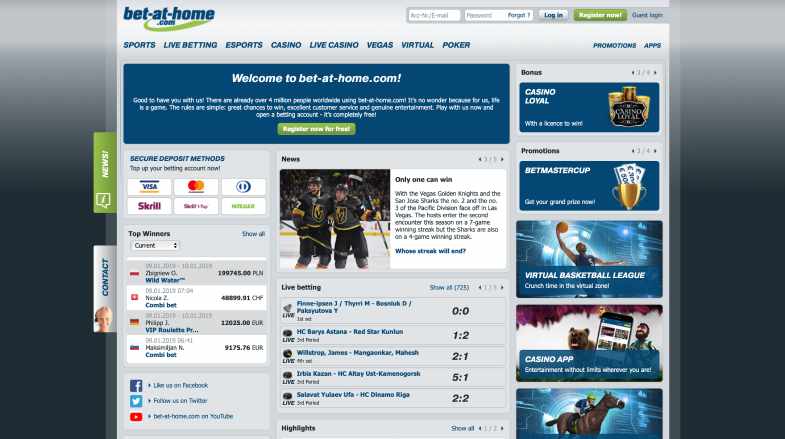
Task: Click the live icon for Willstrop - Mangaonkar match
Action: click(x=288, y=356)
